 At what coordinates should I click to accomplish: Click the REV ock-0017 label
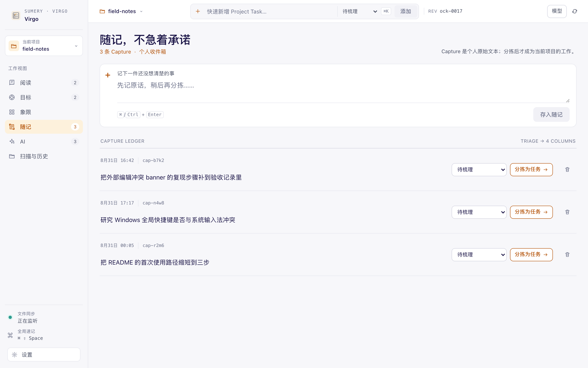pyautogui.click(x=445, y=11)
